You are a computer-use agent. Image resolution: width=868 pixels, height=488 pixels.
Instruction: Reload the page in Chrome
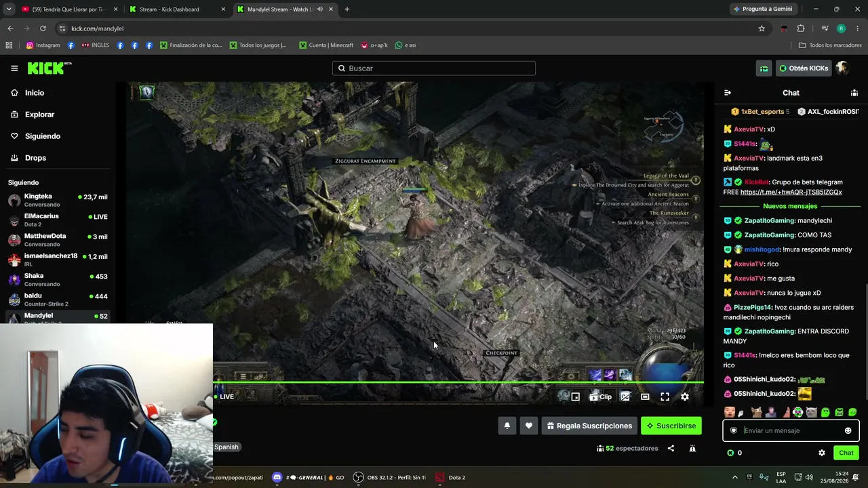coord(43,28)
